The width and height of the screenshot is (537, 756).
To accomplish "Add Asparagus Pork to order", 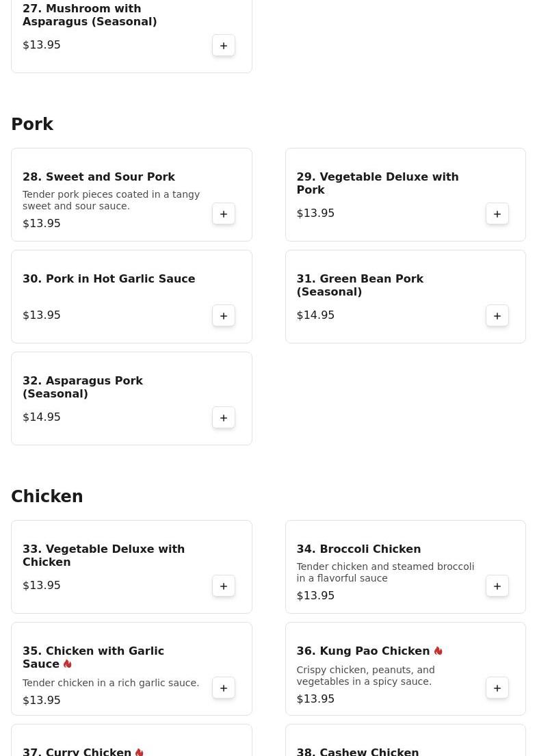I will [224, 418].
